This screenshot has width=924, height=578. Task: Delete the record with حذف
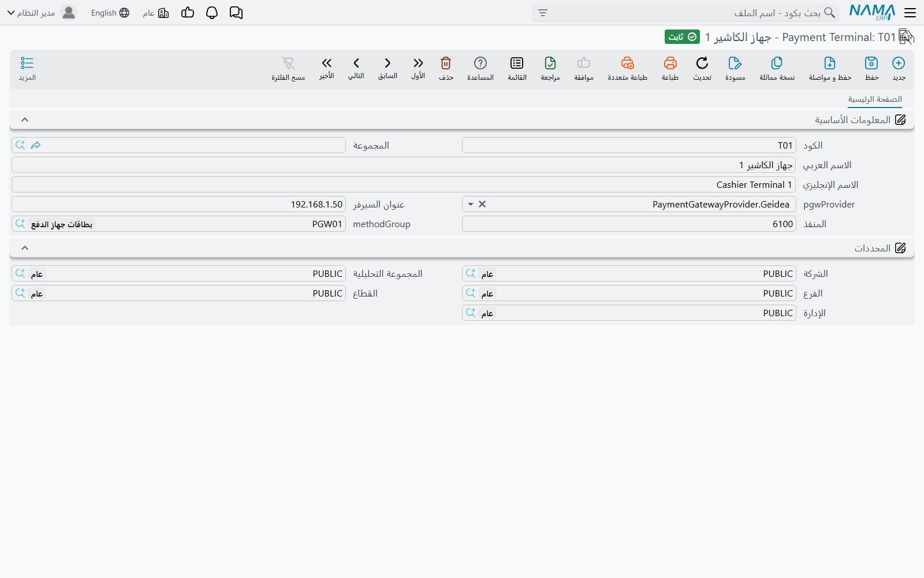pyautogui.click(x=446, y=68)
